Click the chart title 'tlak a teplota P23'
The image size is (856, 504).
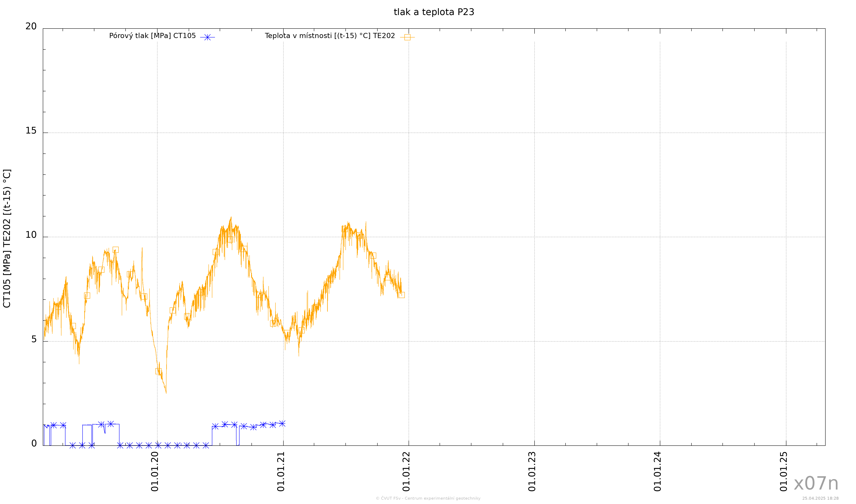pos(434,12)
